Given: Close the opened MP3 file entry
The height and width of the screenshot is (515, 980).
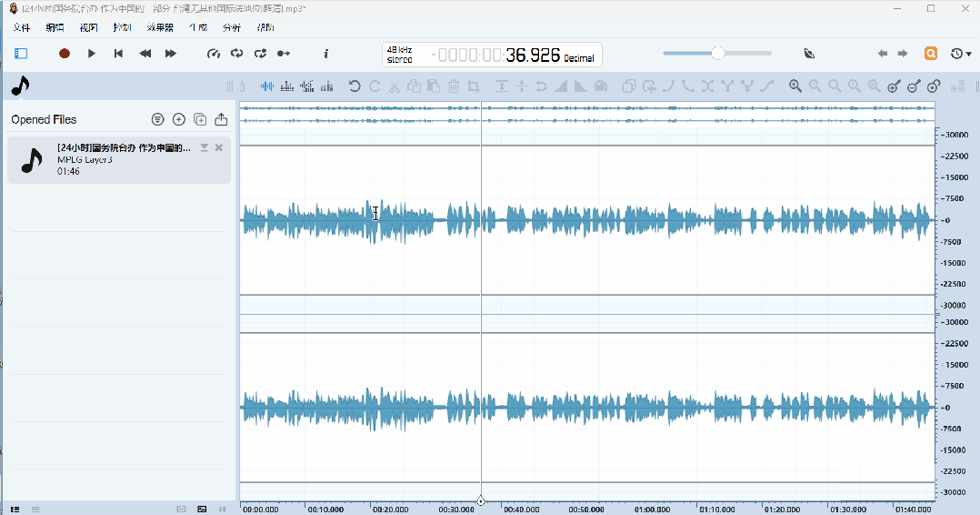Looking at the screenshot, I should [x=219, y=147].
